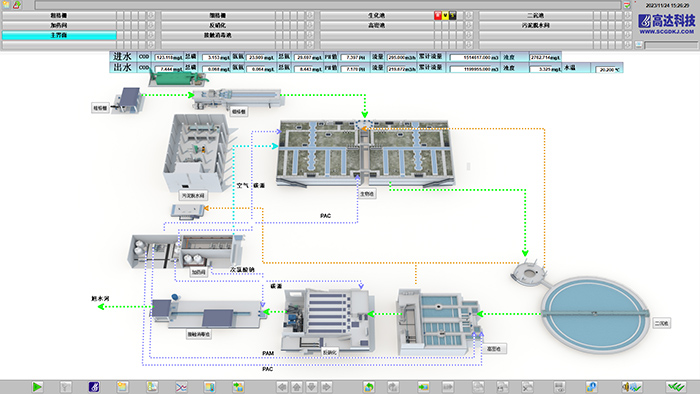The image size is (700, 394).
Task: Click the green rotate-back icon in bottom toolbar
Action: pyautogui.click(x=369, y=387)
